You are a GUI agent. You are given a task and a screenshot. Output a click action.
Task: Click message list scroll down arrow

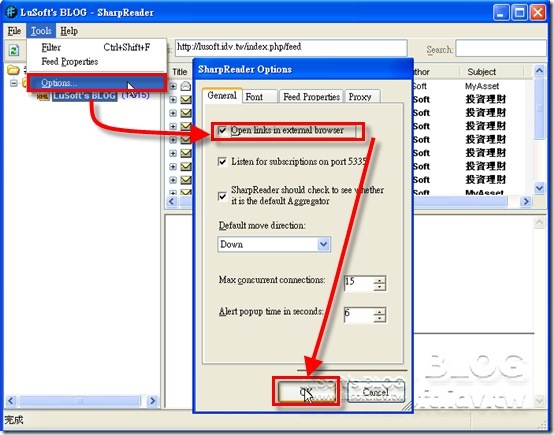pos(539,188)
